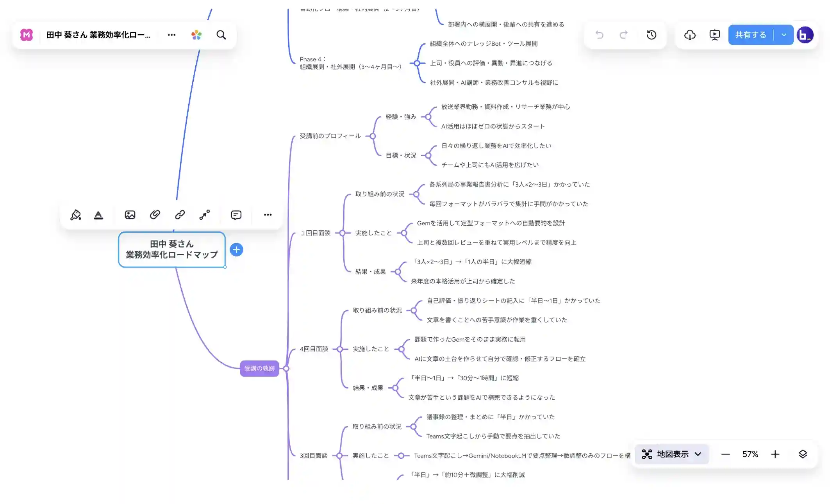Click the redo arrow
Image resolution: width=830 pixels, height=504 pixels.
624,35
